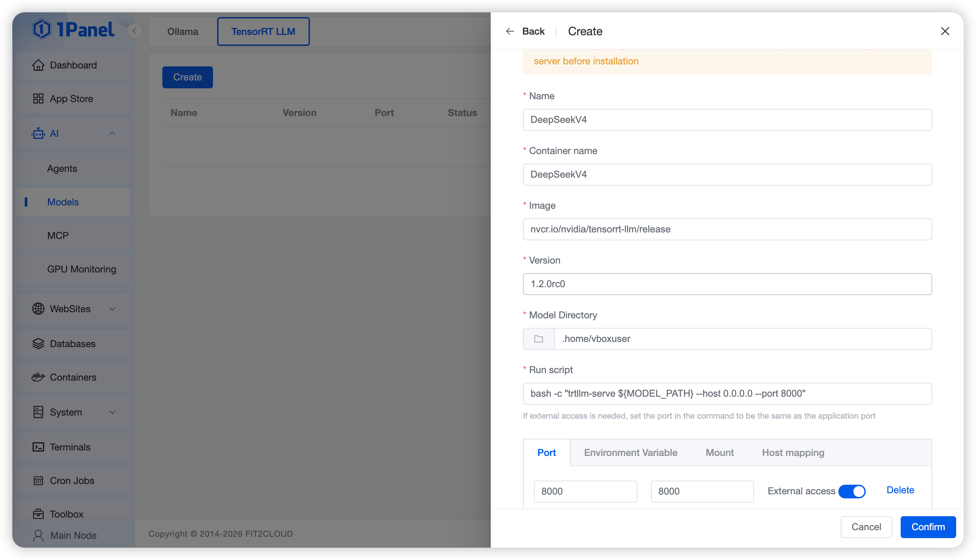Open App Store via grid icon

coord(38,99)
